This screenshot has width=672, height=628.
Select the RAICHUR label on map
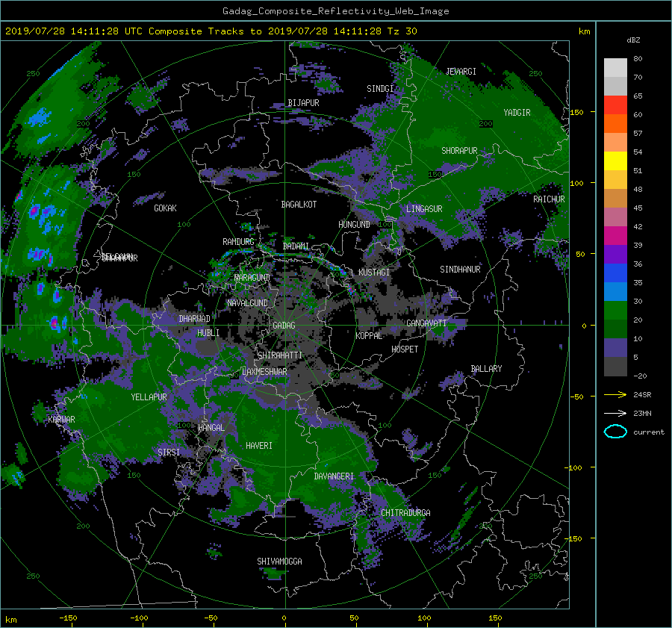(x=549, y=199)
